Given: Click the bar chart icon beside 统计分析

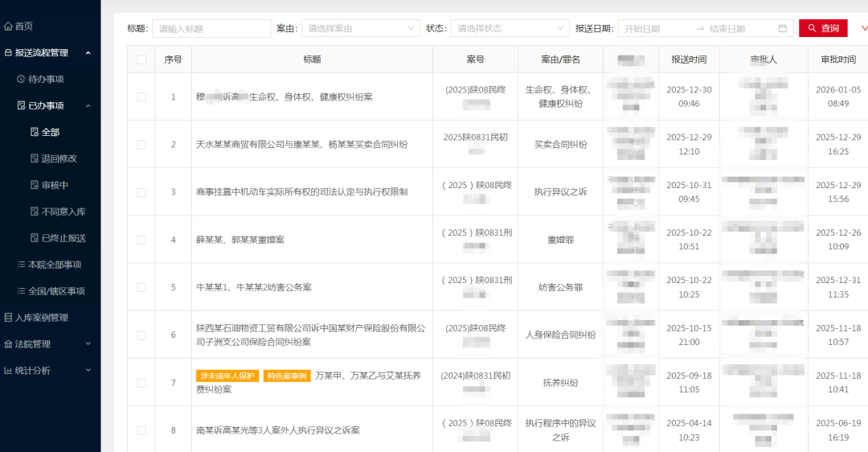Looking at the screenshot, I should click(8, 371).
